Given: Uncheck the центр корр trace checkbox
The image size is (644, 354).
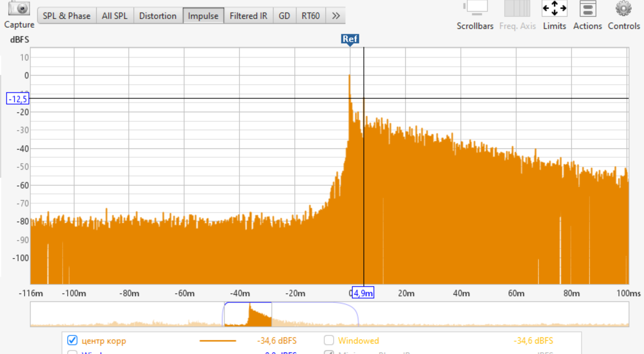Looking at the screenshot, I should [x=72, y=341].
